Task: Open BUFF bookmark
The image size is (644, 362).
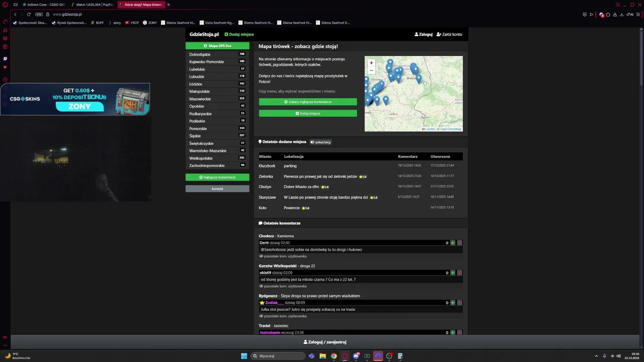Action: [98, 23]
